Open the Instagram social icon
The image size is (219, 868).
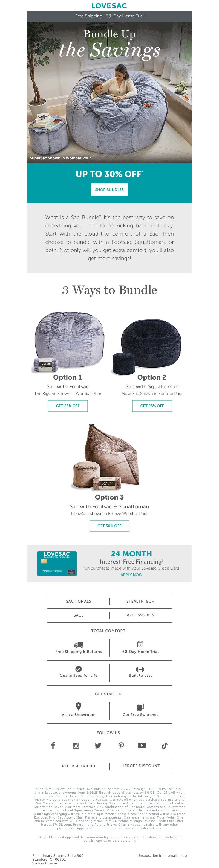pyautogui.click(x=76, y=746)
